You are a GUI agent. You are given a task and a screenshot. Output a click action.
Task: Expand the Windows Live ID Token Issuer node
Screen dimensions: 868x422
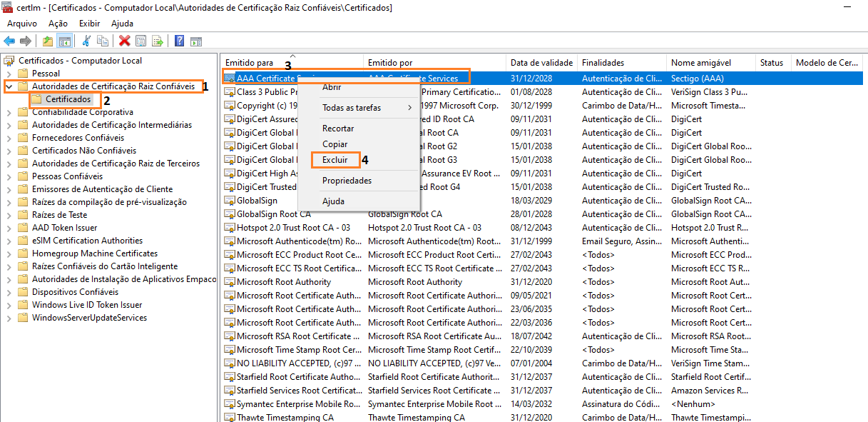pyautogui.click(x=9, y=305)
